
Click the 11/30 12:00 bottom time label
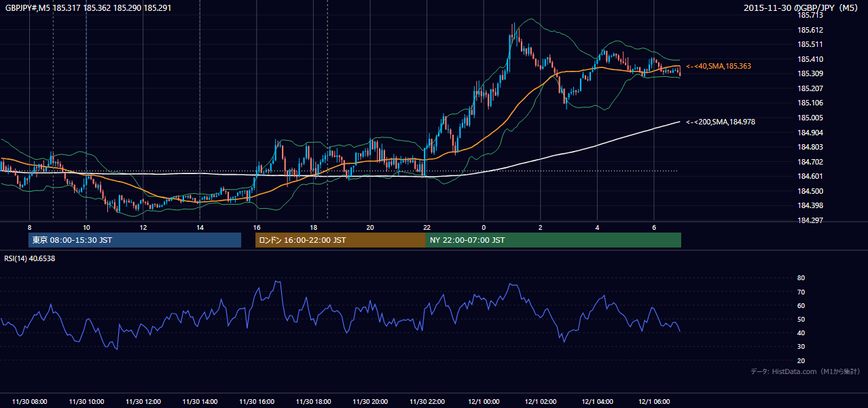click(x=143, y=402)
